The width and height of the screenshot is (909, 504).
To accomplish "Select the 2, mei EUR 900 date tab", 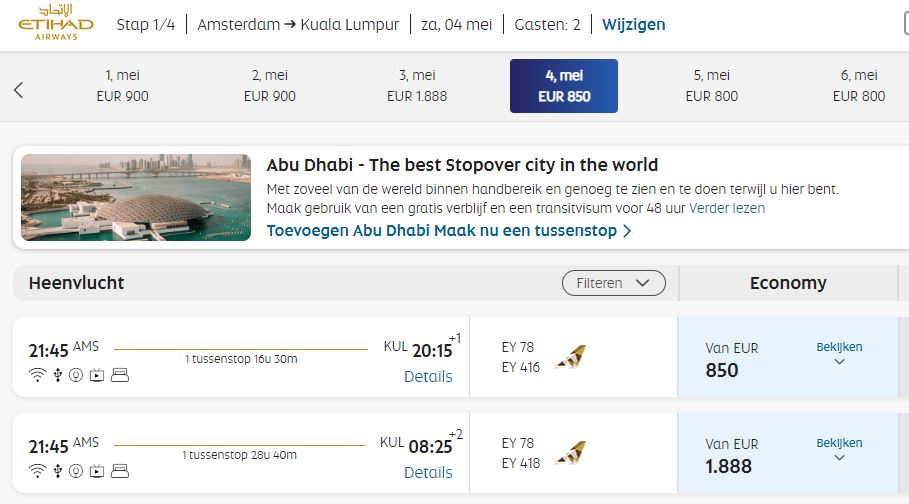I will [270, 86].
